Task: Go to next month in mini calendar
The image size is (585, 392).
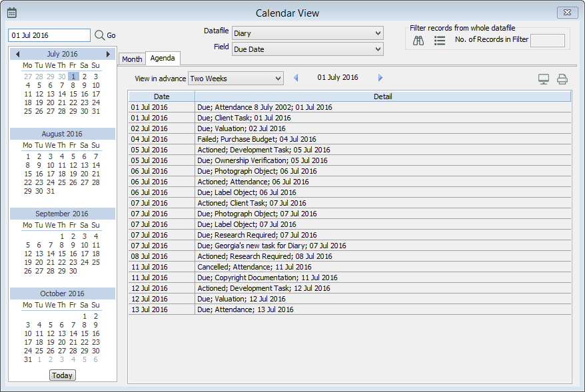Action: (x=108, y=54)
